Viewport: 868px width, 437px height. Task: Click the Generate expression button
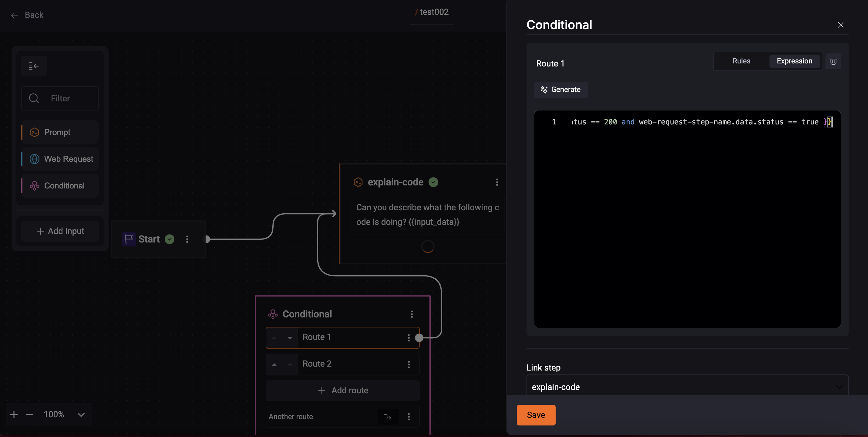tap(561, 89)
